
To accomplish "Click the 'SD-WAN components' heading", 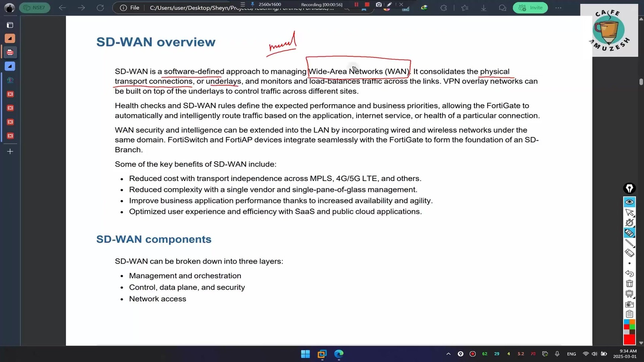I will pyautogui.click(x=154, y=239).
